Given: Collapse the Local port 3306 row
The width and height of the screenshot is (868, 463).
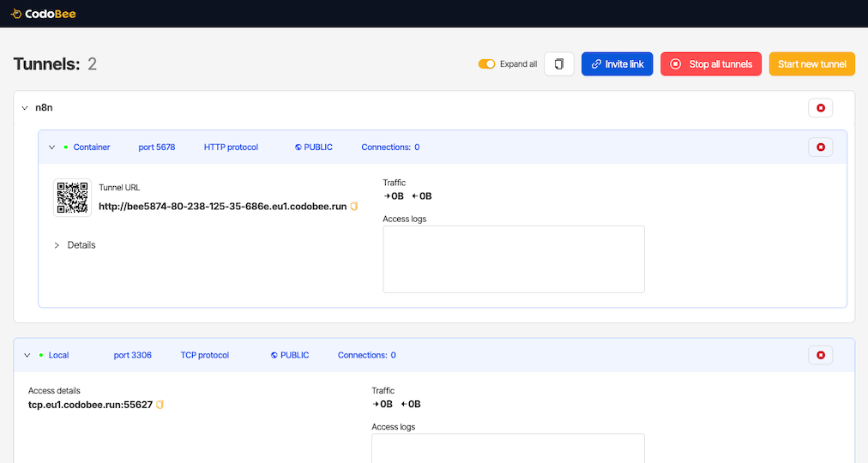Looking at the screenshot, I should pos(27,355).
